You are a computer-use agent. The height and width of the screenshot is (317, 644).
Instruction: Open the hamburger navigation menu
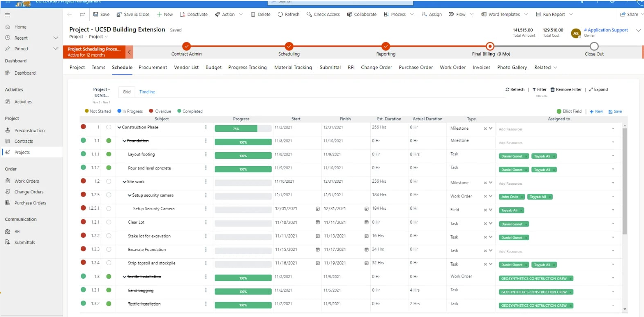(7, 15)
